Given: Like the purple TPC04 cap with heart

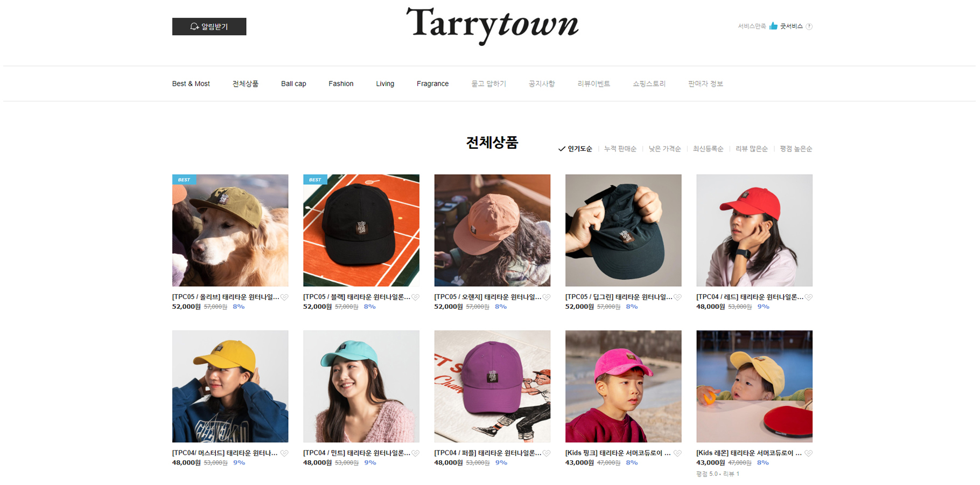Looking at the screenshot, I should tap(547, 454).
